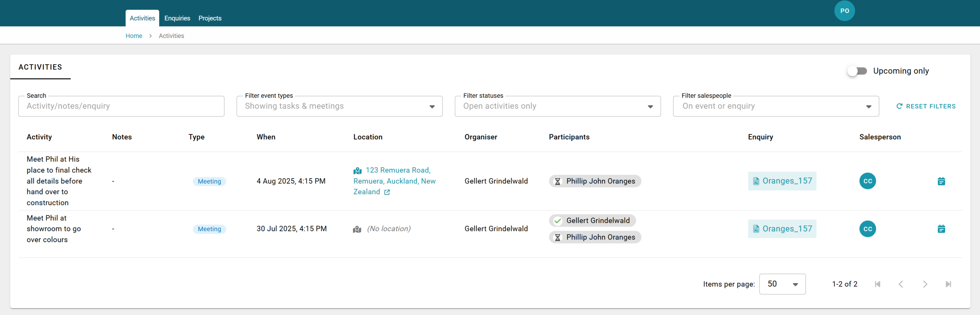
Task: Click hourglass icon on Phillip John Oranges chip, first row
Action: [557, 181]
